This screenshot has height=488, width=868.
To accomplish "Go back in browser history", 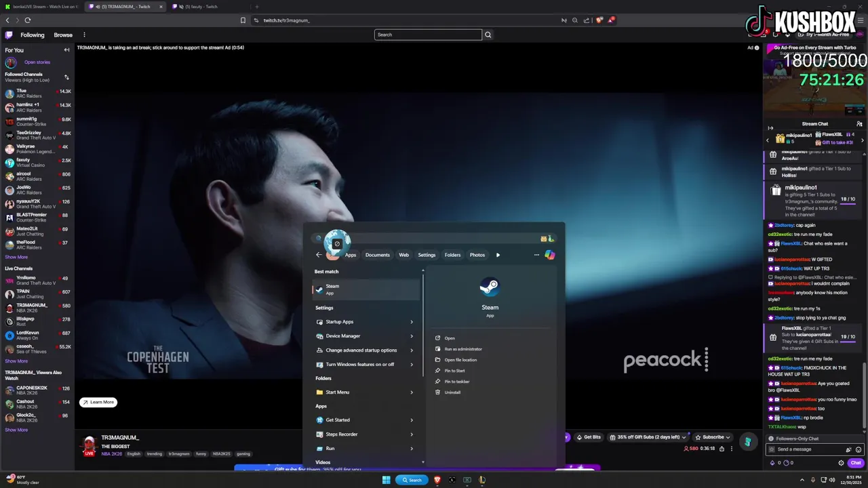I will [7, 20].
